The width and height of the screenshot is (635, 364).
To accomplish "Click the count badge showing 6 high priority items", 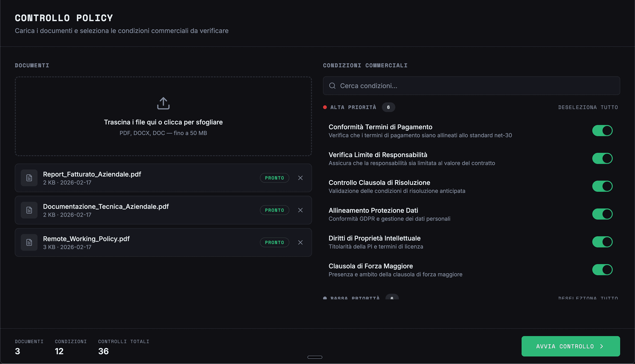I will point(388,107).
